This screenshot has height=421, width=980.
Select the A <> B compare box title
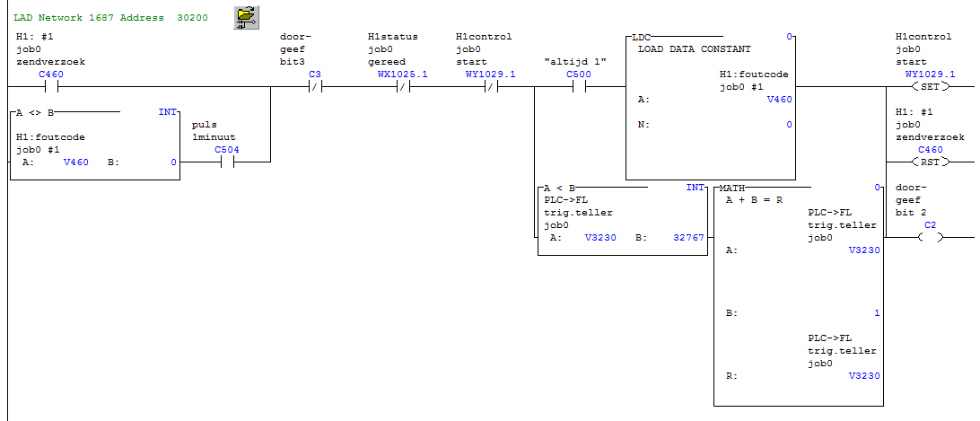(33, 113)
